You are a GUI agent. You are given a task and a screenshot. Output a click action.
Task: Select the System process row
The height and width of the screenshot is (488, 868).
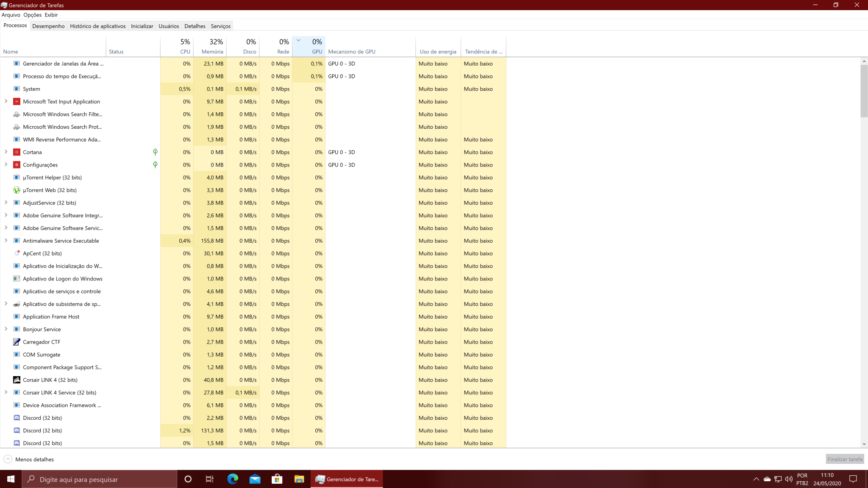tap(253, 89)
